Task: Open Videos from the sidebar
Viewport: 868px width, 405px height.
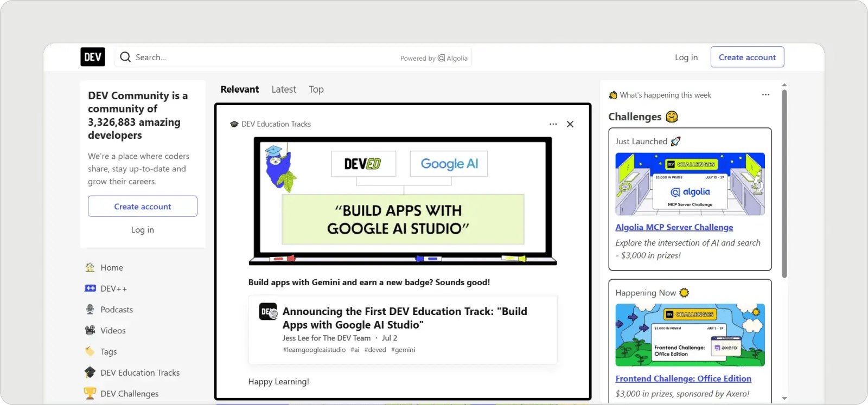Action: click(x=113, y=331)
